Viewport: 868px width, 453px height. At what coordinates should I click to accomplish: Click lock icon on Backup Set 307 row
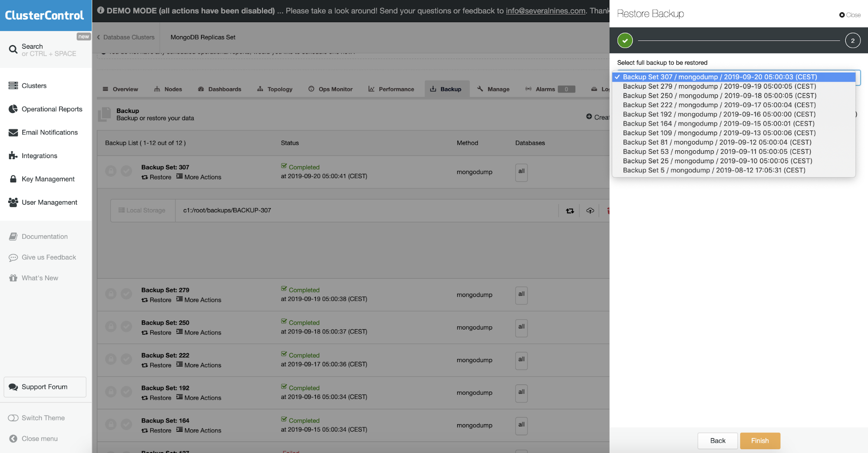tap(111, 171)
